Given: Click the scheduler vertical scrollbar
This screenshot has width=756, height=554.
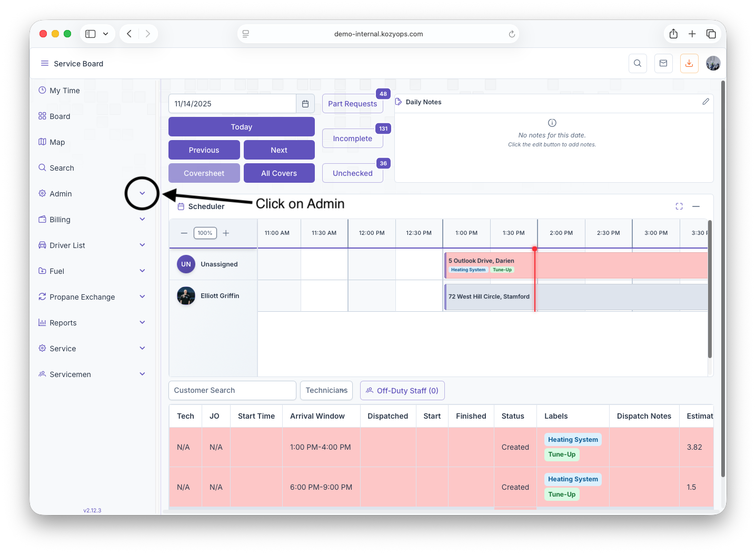Looking at the screenshot, I should click(x=710, y=290).
